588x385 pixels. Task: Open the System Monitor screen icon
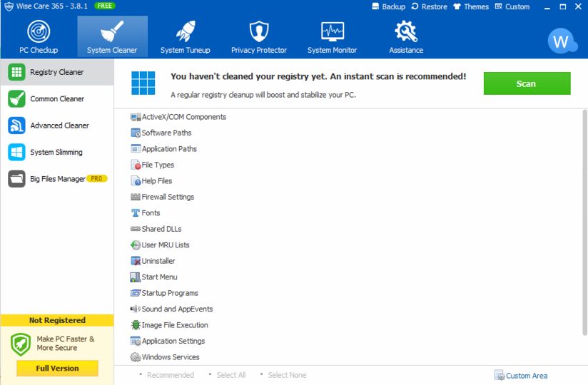tap(333, 31)
